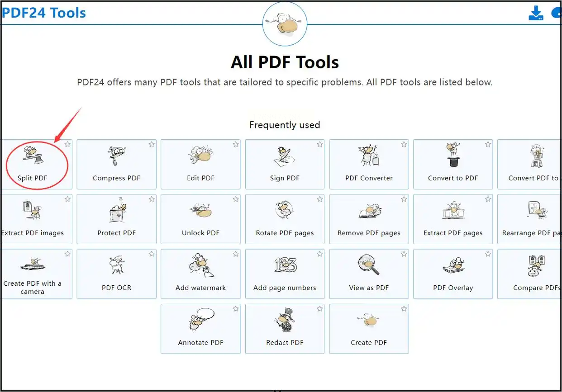The width and height of the screenshot is (562, 392).
Task: Open the Compress PDF tool
Action: click(116, 164)
